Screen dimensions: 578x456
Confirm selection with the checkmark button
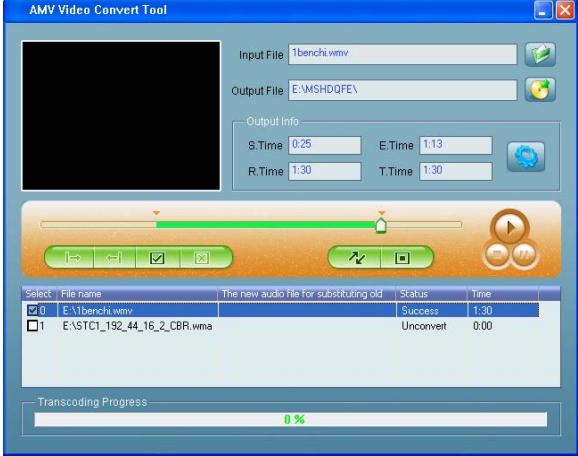click(158, 257)
